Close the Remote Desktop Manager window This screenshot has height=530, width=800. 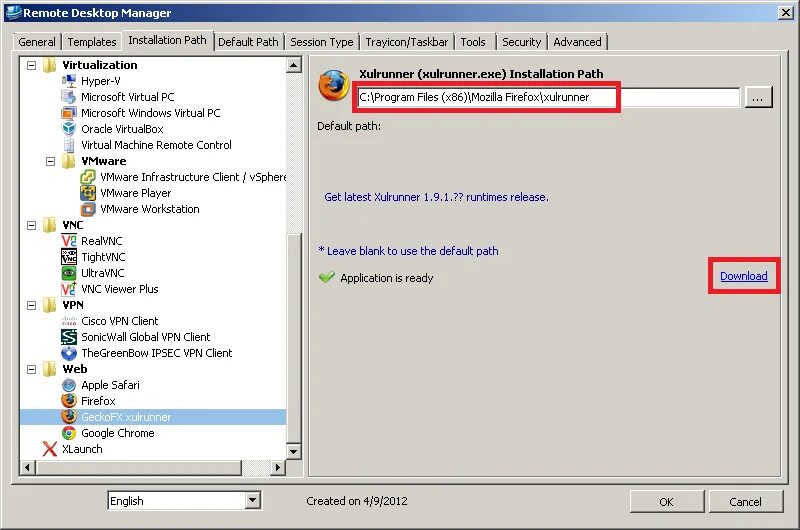(785, 13)
